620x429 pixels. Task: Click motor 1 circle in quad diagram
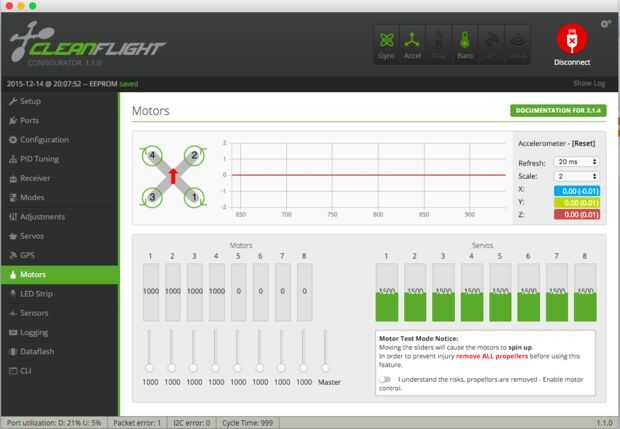click(x=194, y=197)
